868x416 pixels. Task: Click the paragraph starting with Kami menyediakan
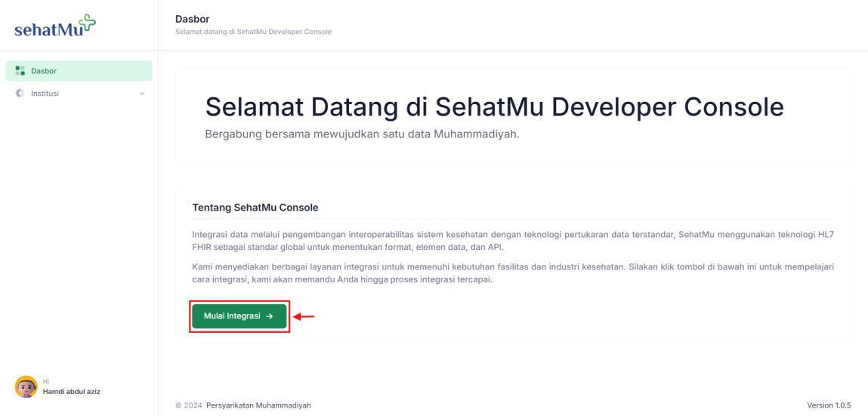[513, 273]
